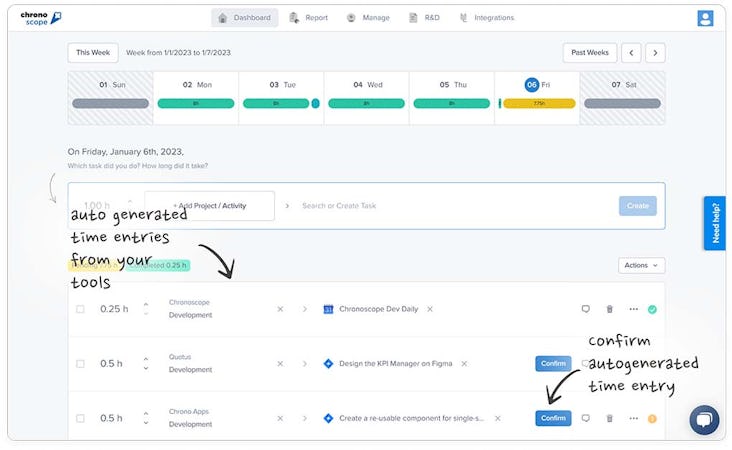The width and height of the screenshot is (732, 450).
Task: Remove the Create a re-usable component task
Action: click(x=498, y=418)
